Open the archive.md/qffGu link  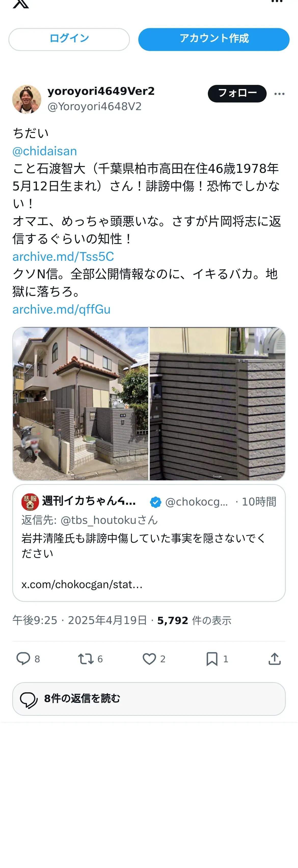[x=62, y=309]
